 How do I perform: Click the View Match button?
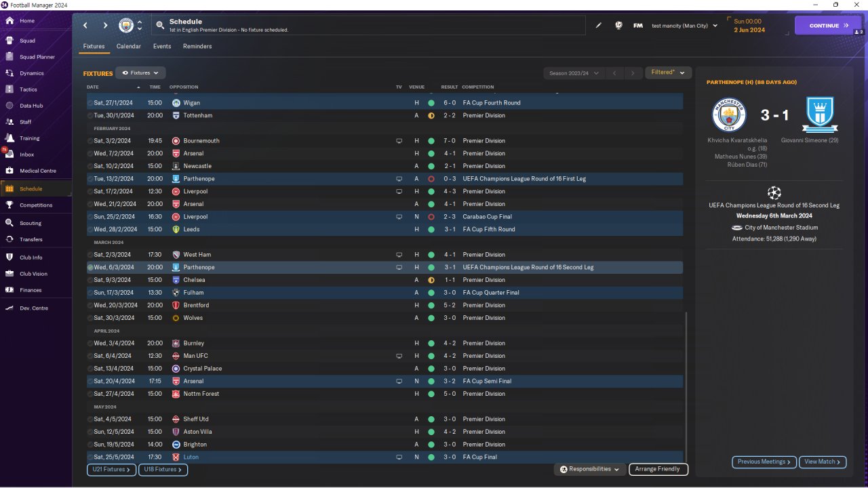(x=823, y=462)
